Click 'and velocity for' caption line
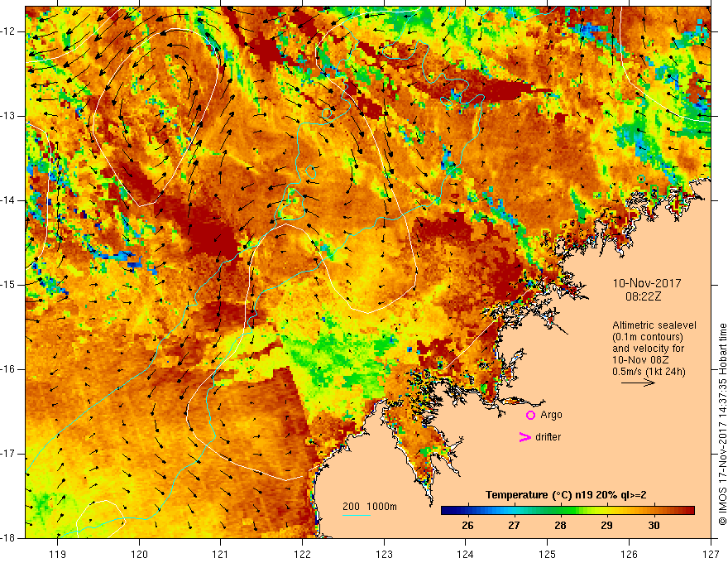 [648, 349]
